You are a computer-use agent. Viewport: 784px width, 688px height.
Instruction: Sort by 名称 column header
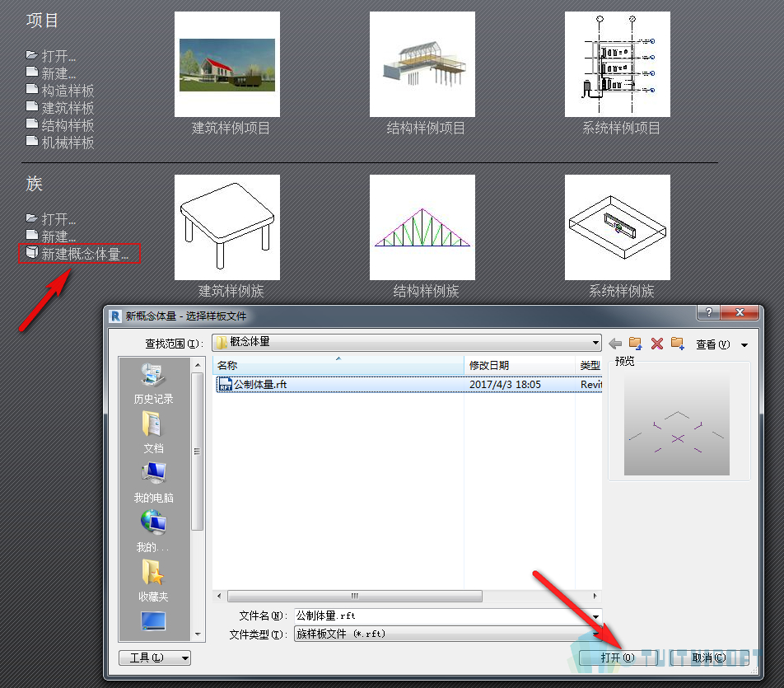(x=338, y=365)
